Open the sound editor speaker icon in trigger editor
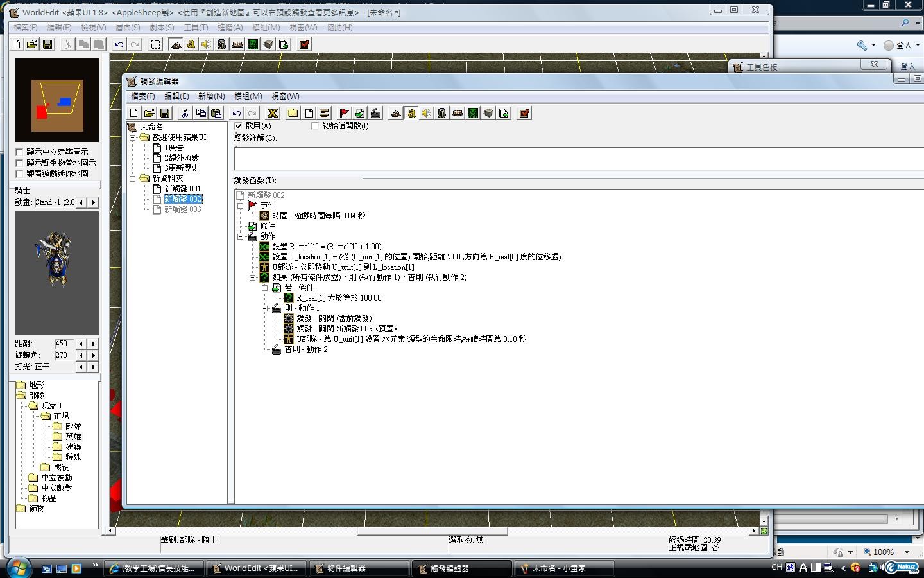924x578 pixels. [426, 114]
